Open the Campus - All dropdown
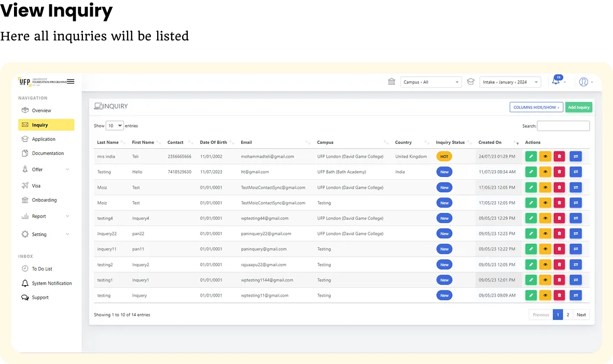Image resolution: width=613 pixels, height=364 pixels. point(431,82)
